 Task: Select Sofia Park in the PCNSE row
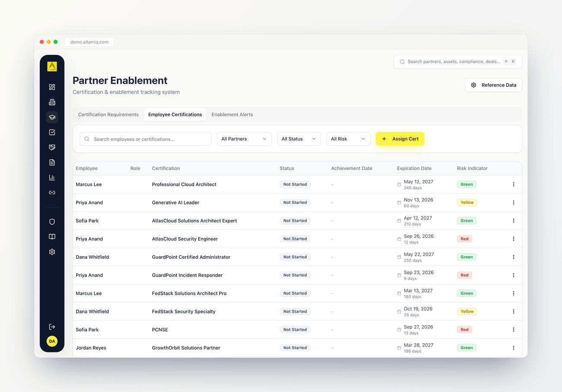point(87,330)
